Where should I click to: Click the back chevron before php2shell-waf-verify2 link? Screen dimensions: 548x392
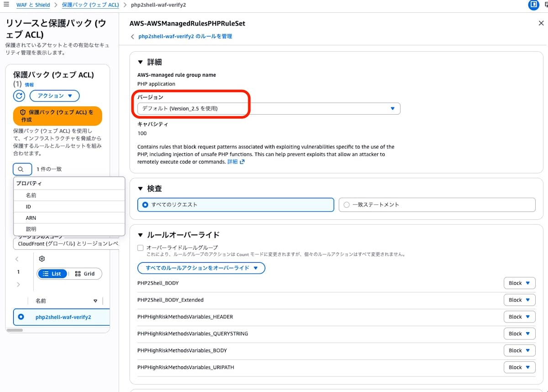[132, 37]
